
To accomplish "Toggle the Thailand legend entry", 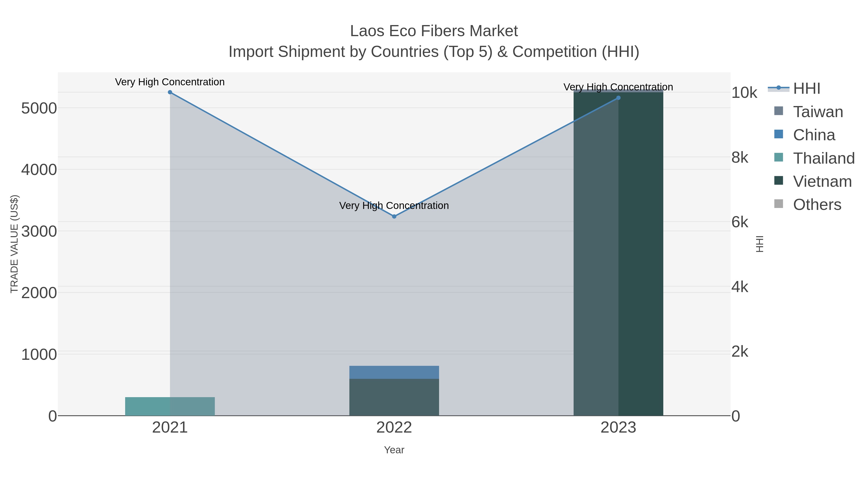I will (x=814, y=158).
